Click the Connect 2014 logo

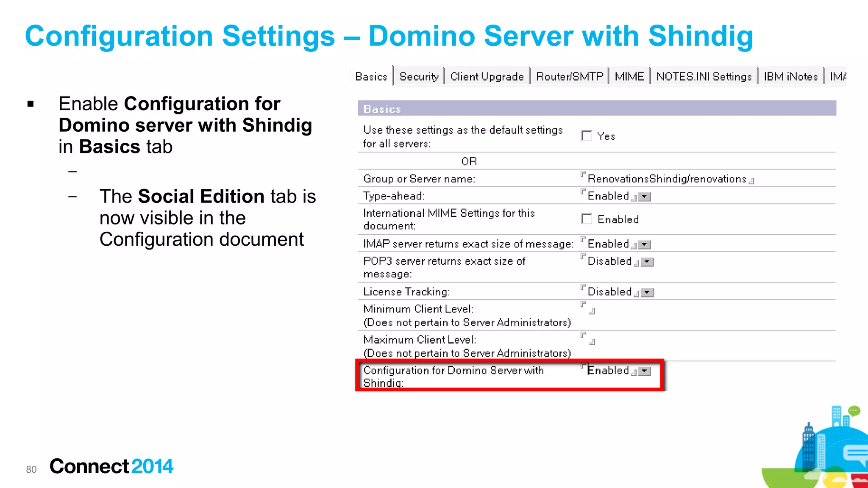coord(111,466)
